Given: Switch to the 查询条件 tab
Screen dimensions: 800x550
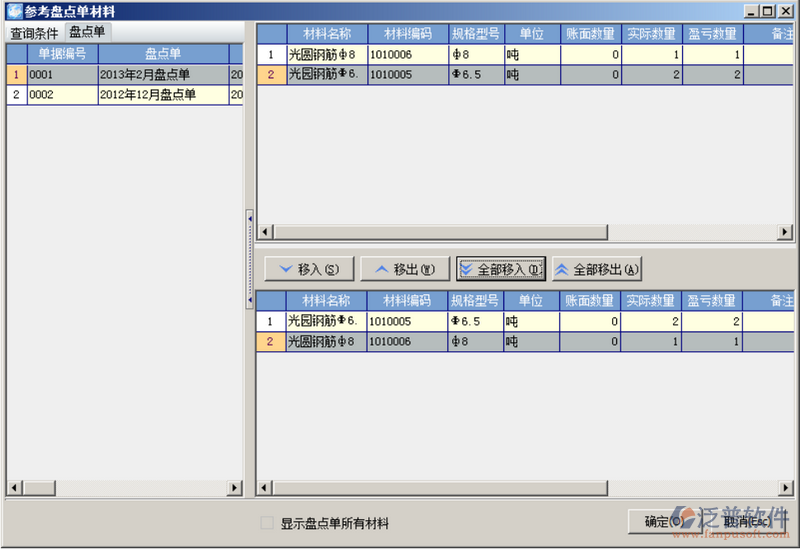Looking at the screenshot, I should (x=35, y=33).
